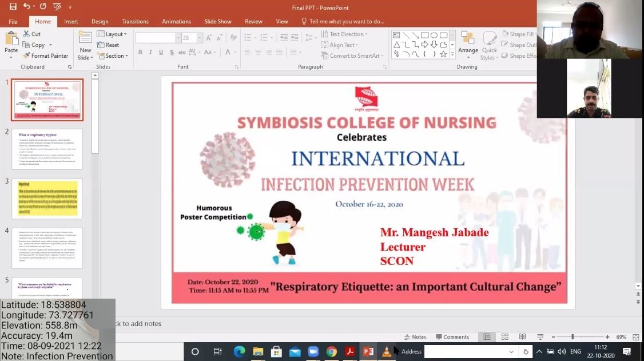Select slide 3 thumbnail with yellow text
Screen dimensions: 644x361
click(x=47, y=199)
